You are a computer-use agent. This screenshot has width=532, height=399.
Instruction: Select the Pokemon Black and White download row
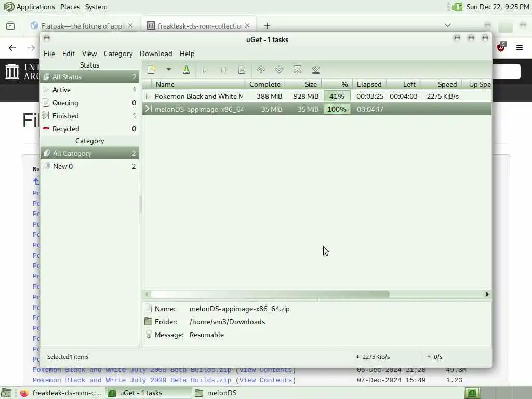316,96
